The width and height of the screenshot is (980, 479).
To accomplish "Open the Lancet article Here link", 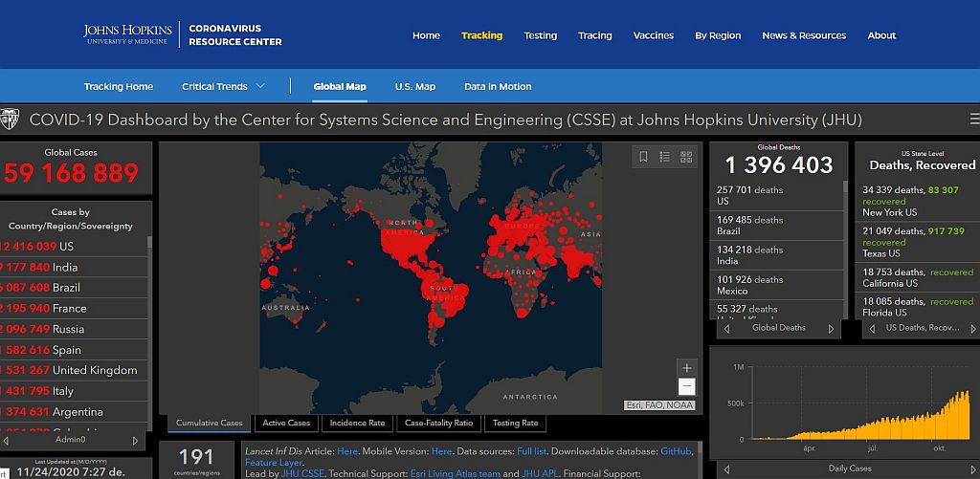I will (347, 451).
